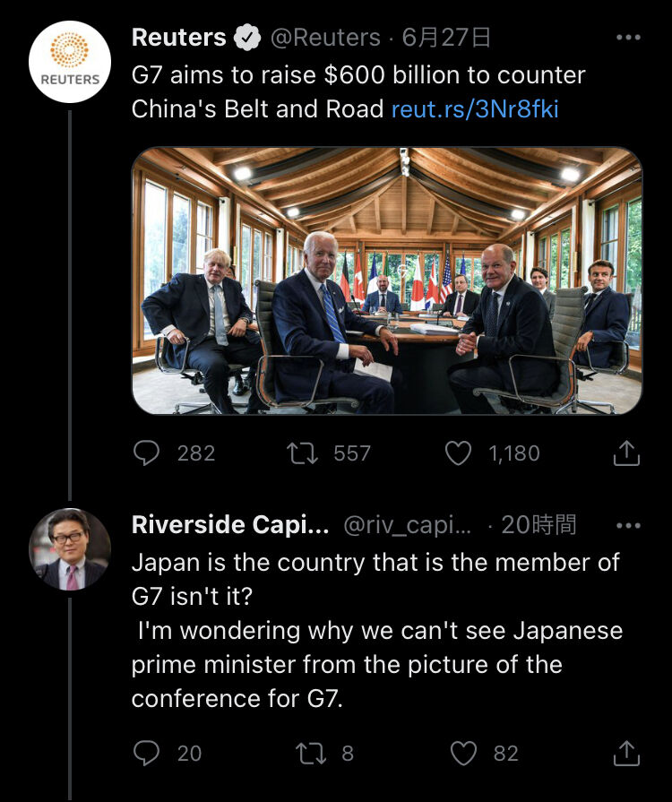Image resolution: width=672 pixels, height=802 pixels.
Task: Retweet the Reuters G7 tweet
Action: tap(303, 453)
